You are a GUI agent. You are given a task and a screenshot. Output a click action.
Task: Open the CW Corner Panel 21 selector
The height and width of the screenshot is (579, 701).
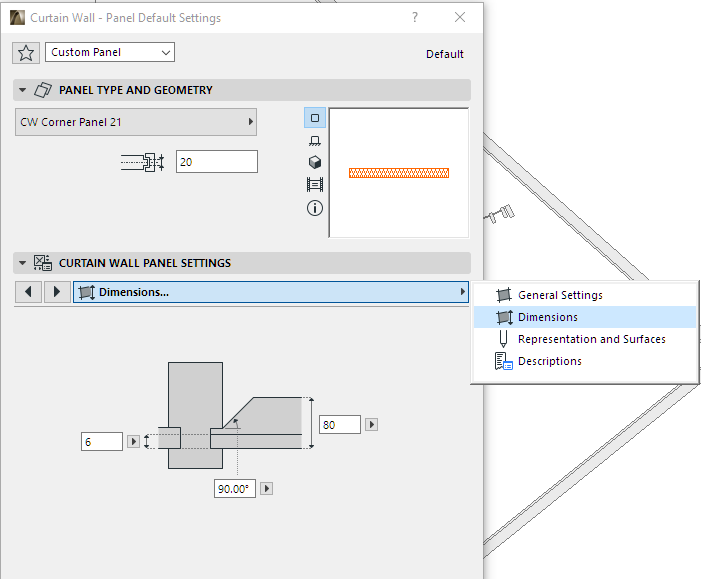click(x=136, y=122)
